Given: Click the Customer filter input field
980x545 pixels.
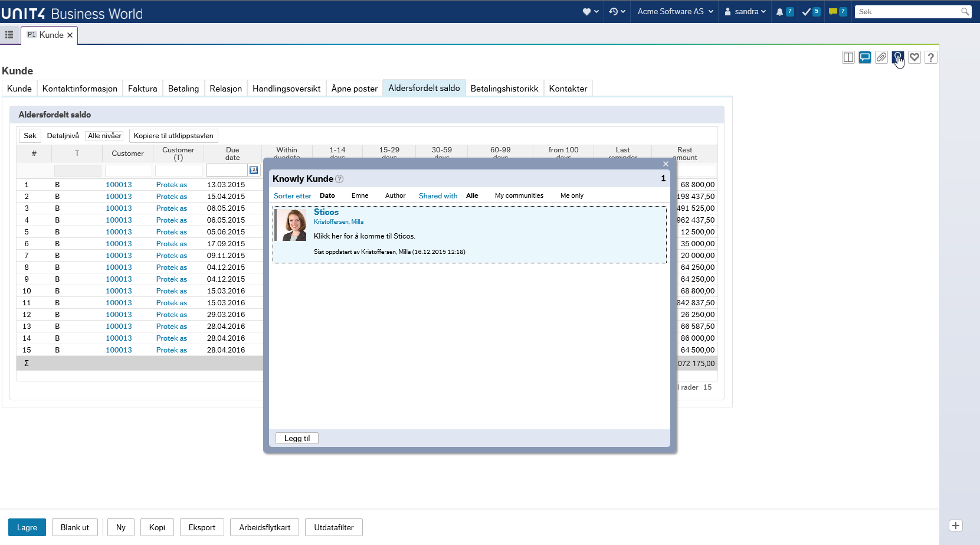Looking at the screenshot, I should 129,171.
